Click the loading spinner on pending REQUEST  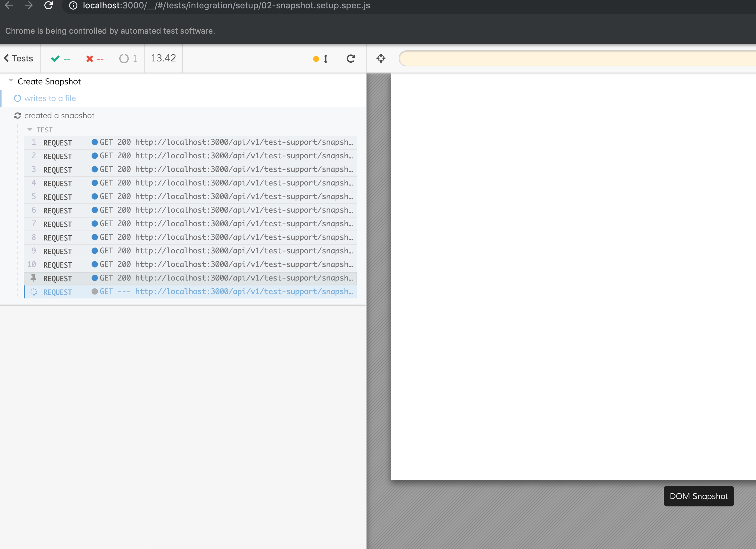pos(34,292)
